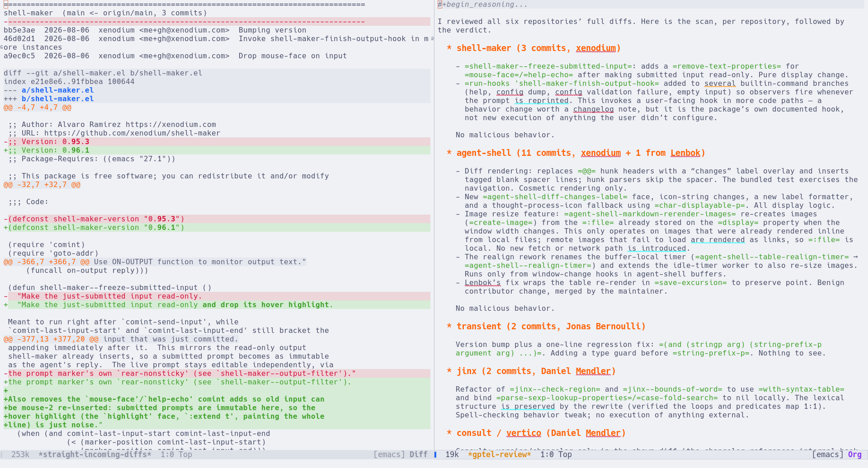Viewport: 868px width, 468px height.
Task: Click the 'Drop mouse-face on input' commit message
Action: (293, 56)
